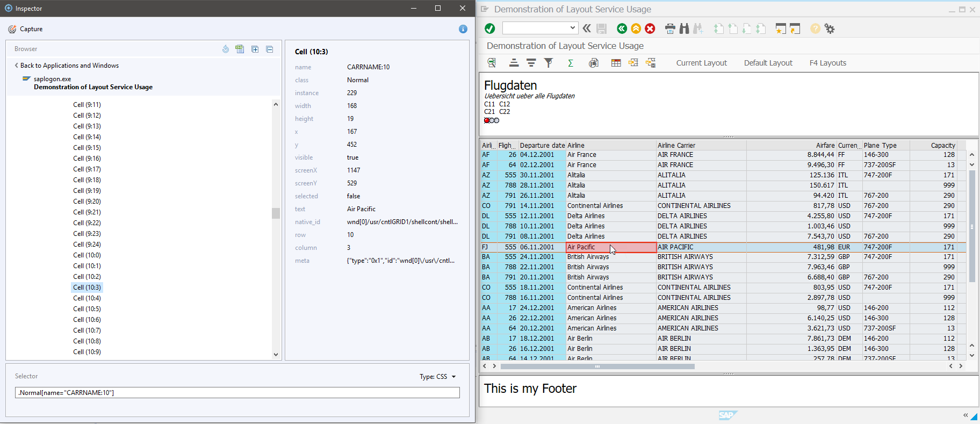The height and width of the screenshot is (424, 980).
Task: Refresh the Browser tree in Inspector
Action: 226,49
